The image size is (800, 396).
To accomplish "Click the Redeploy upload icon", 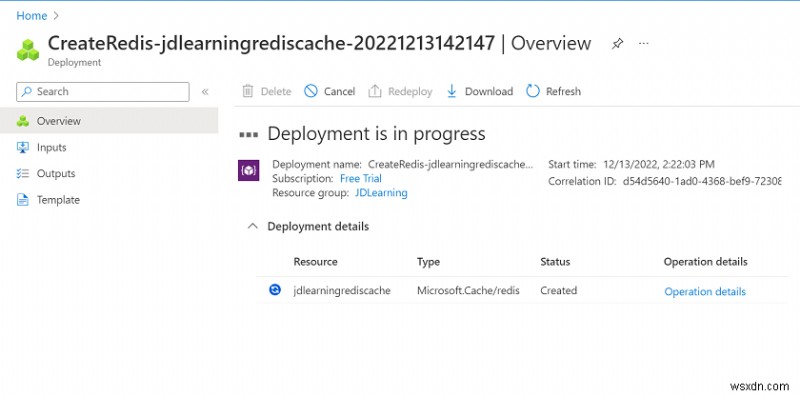I will tap(375, 91).
